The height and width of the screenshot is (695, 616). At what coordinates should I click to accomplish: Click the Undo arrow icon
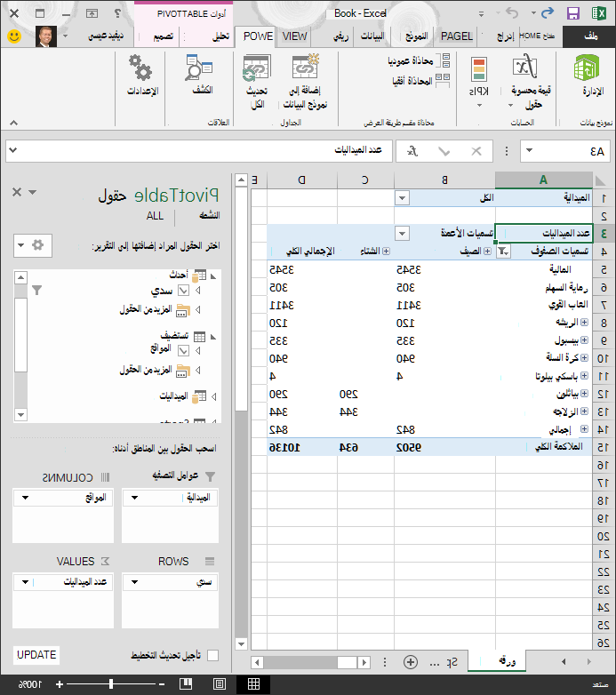click(512, 12)
